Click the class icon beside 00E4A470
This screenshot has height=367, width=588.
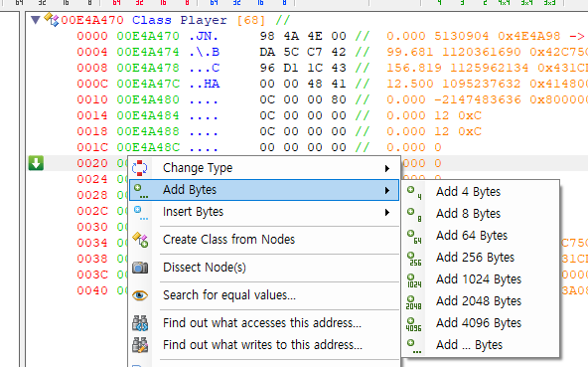[x=52, y=20]
